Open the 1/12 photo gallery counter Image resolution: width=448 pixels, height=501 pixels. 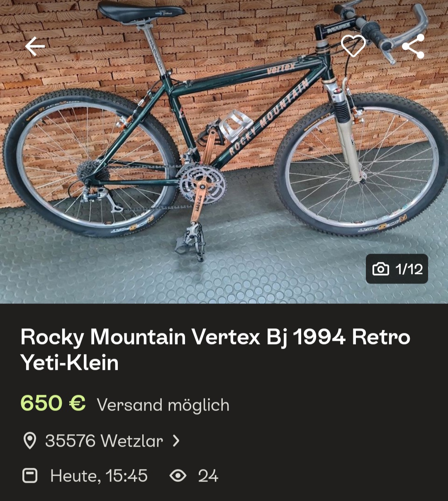pos(397,269)
